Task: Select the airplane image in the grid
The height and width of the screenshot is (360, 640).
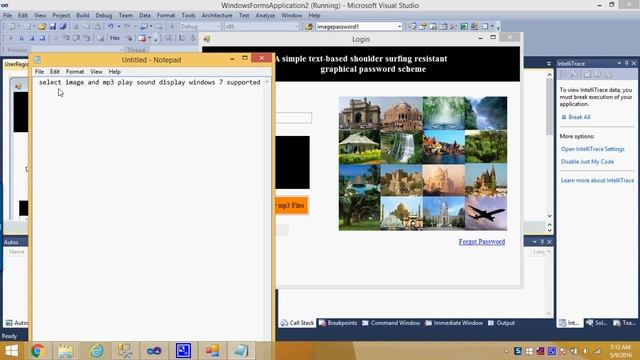Action: pyautogui.click(x=486, y=213)
